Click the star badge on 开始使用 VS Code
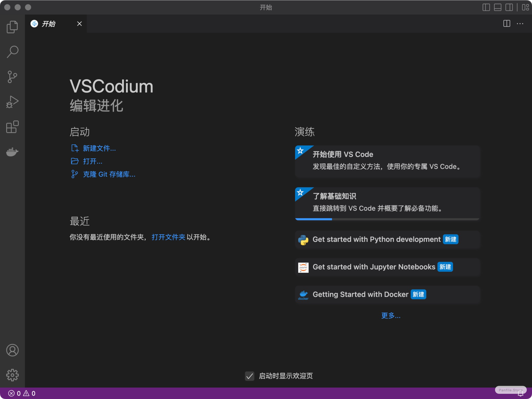This screenshot has height=399, width=532. [x=300, y=151]
